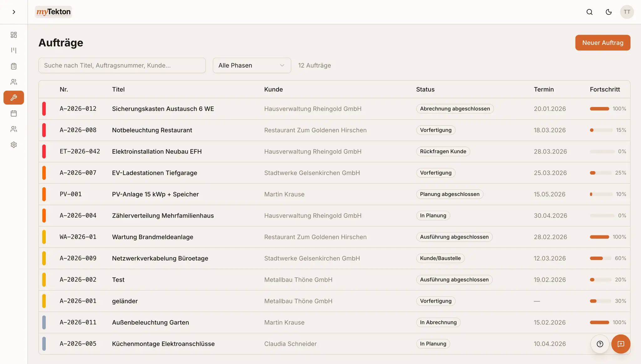Open the settings gear icon
The height and width of the screenshot is (364, 641).
click(14, 145)
